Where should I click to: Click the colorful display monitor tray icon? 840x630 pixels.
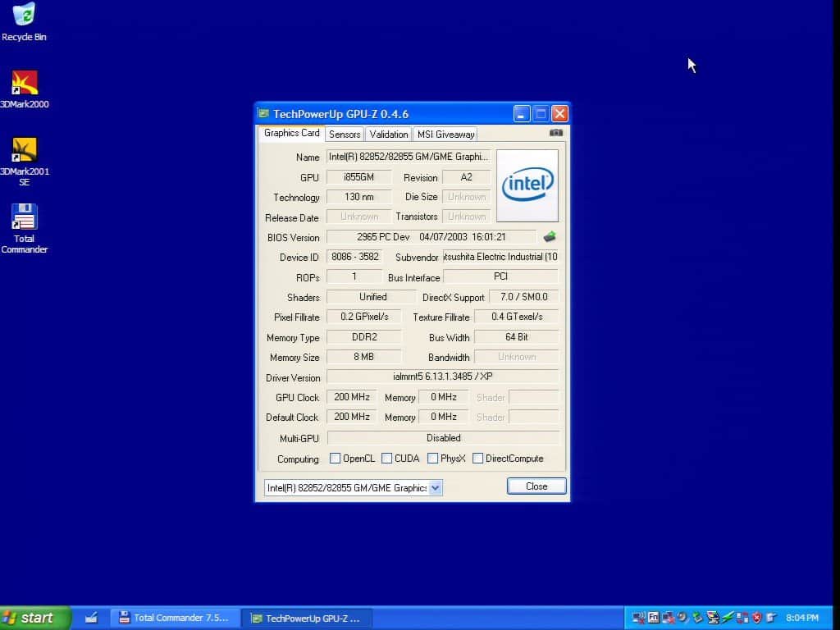tap(713, 617)
